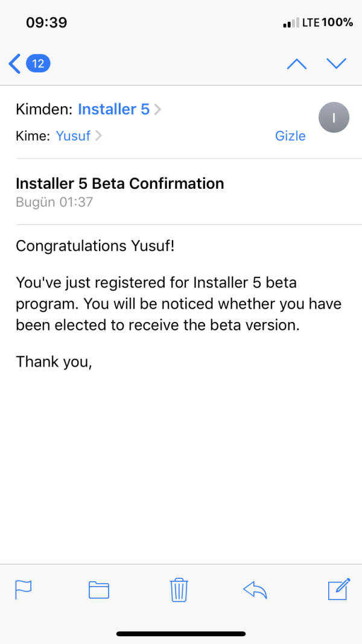362x644 pixels.
Task: Tap the back arrow to the mailbox
Action: click(x=14, y=63)
